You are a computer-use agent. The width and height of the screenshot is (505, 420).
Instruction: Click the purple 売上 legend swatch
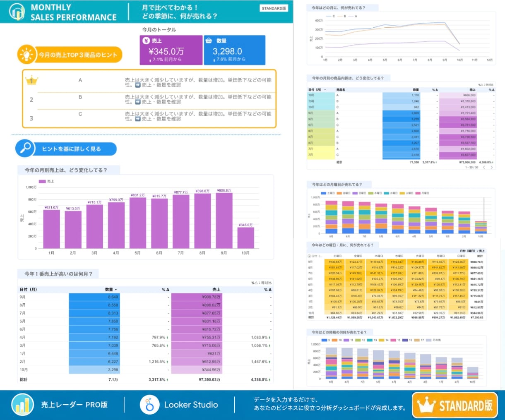point(42,181)
